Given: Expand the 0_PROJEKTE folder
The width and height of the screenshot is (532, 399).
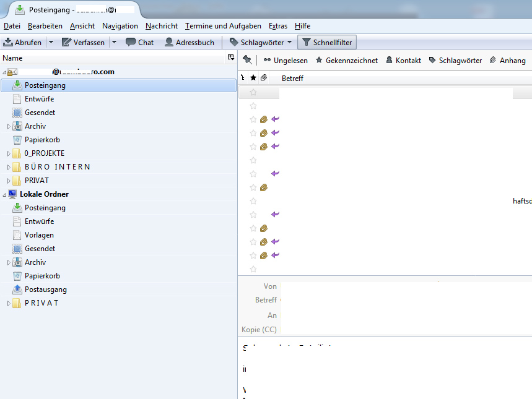Looking at the screenshot, I should (x=9, y=153).
